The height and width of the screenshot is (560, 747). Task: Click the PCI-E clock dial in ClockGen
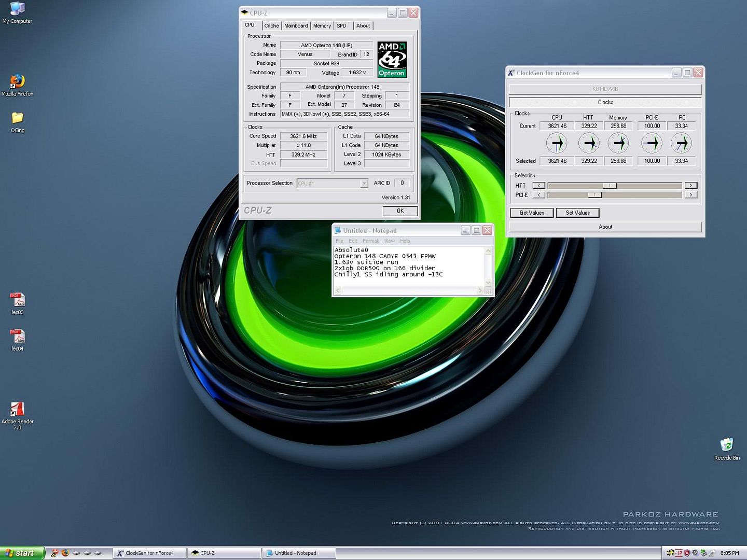click(652, 143)
